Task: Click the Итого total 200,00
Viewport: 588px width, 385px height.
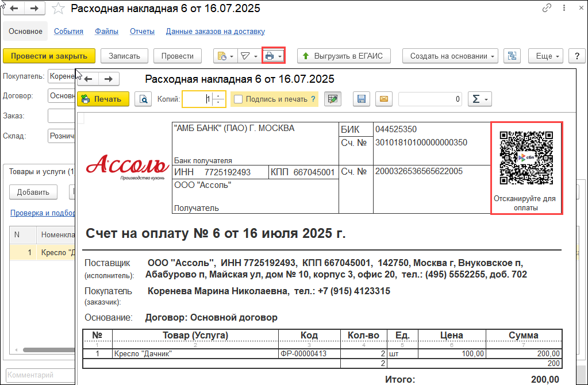Action: click(x=545, y=379)
